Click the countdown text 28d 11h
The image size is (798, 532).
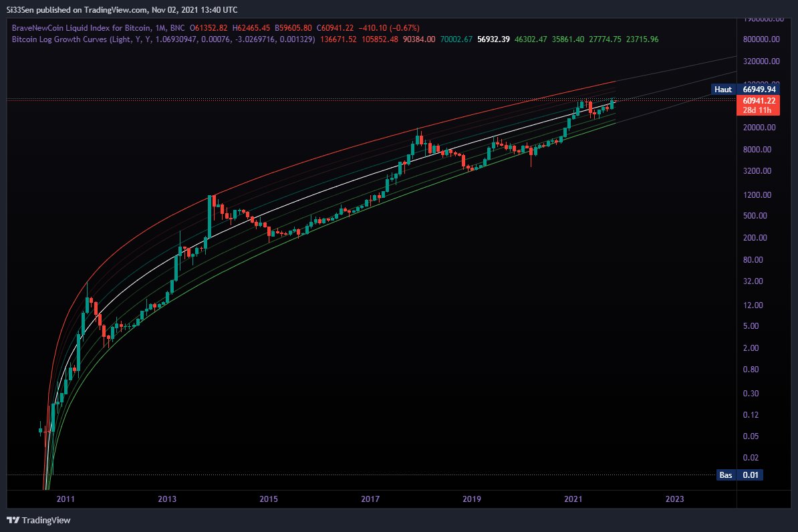click(x=757, y=110)
